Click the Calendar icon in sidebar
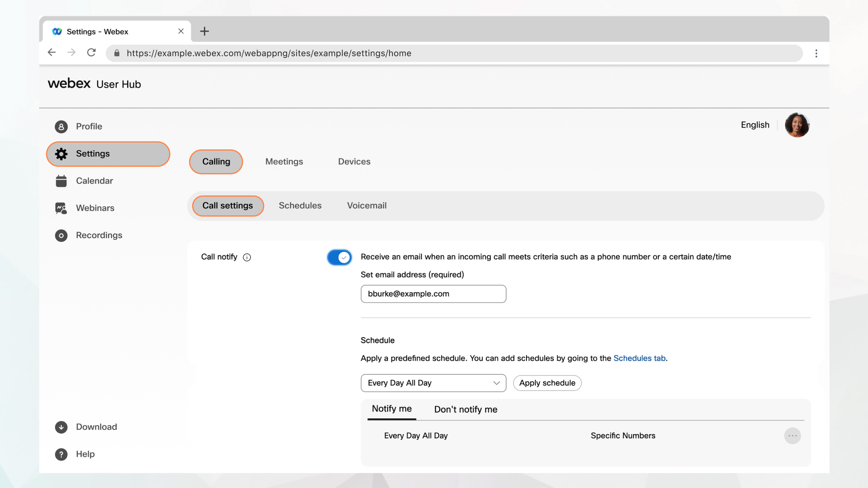 pos(61,181)
